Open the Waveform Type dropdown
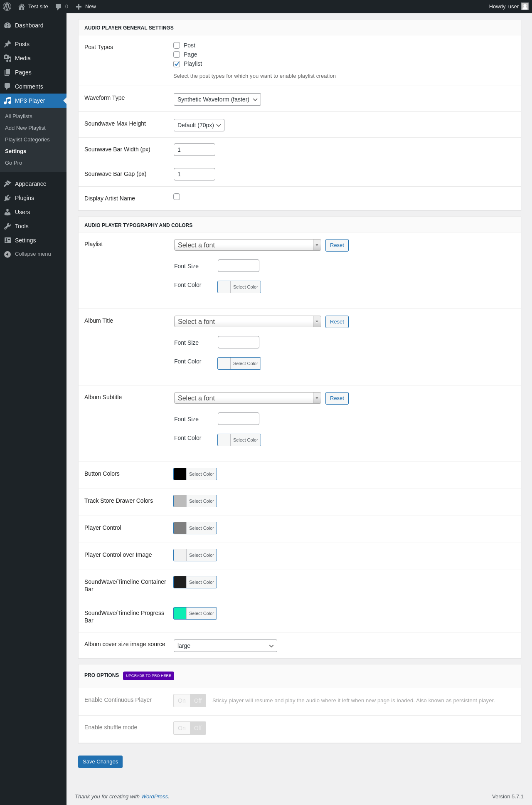This screenshot has height=805, width=532. pos(217,99)
